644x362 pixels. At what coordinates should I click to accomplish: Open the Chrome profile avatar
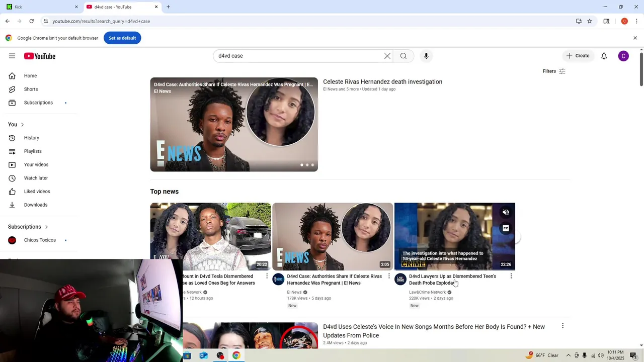coord(624,21)
